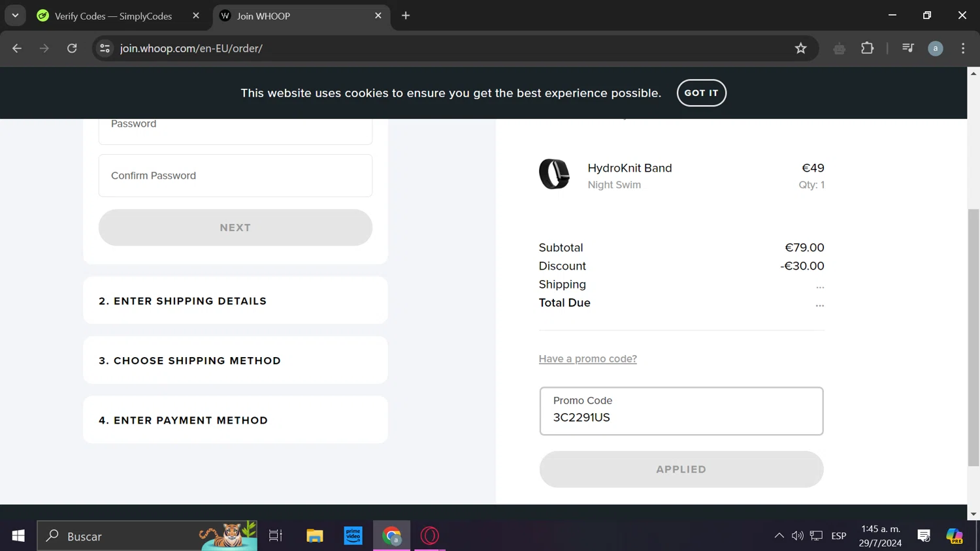
Task: Click the Buscar taskbar search box
Action: point(147,536)
